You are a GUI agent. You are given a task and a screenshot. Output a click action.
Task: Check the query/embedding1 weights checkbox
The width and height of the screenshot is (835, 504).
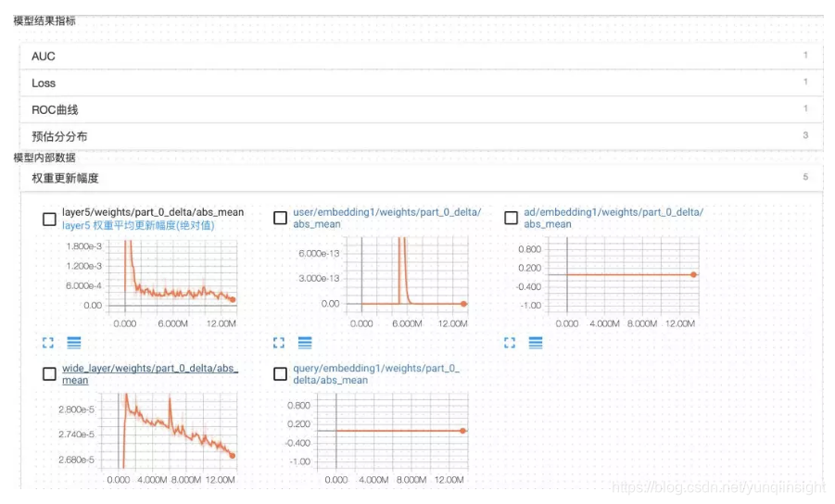click(x=280, y=374)
